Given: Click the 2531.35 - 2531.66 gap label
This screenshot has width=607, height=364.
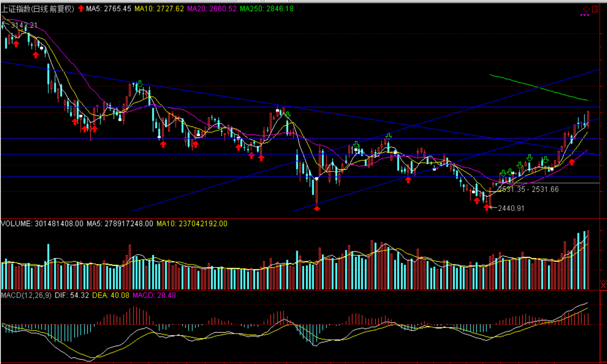Looking at the screenshot, I should [x=528, y=189].
